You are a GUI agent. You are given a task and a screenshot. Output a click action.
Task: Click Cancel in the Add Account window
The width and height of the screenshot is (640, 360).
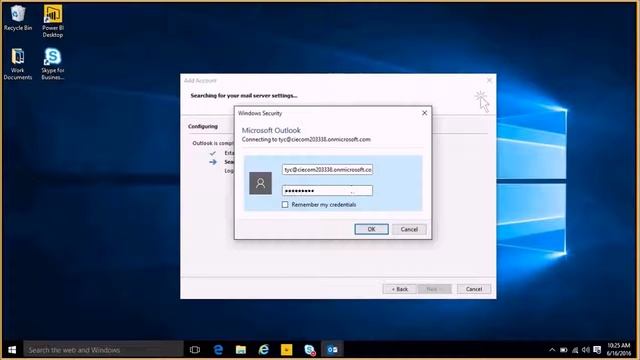click(474, 289)
